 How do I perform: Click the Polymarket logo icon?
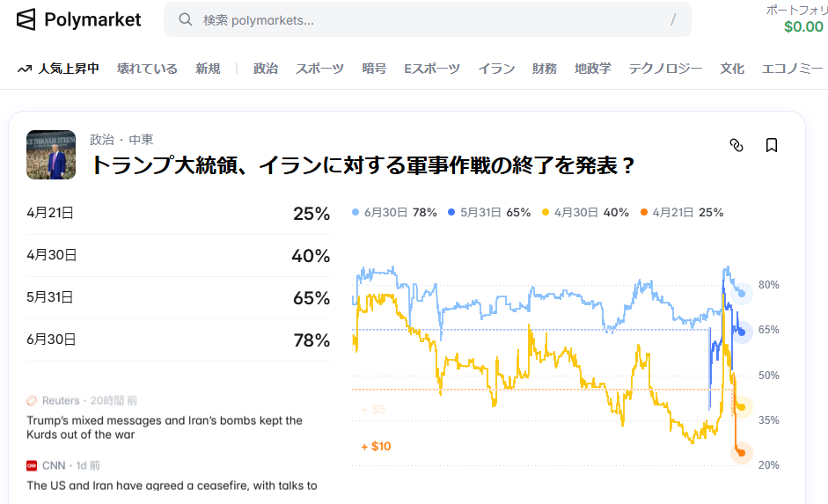(26, 19)
